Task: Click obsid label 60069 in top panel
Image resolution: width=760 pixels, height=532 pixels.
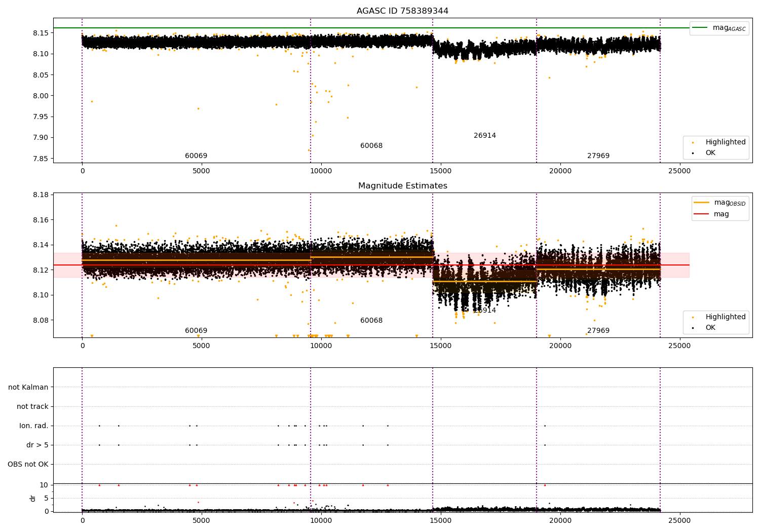Action: click(196, 156)
